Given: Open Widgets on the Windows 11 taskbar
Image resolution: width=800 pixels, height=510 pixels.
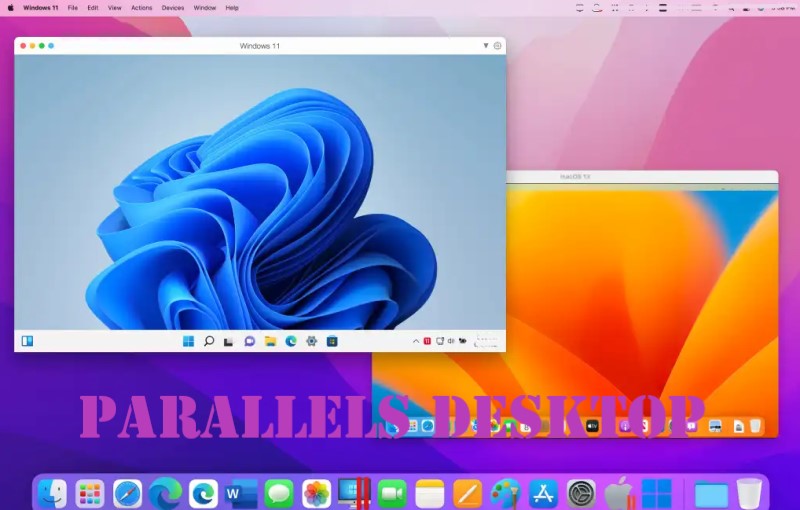Looking at the screenshot, I should pyautogui.click(x=28, y=341).
